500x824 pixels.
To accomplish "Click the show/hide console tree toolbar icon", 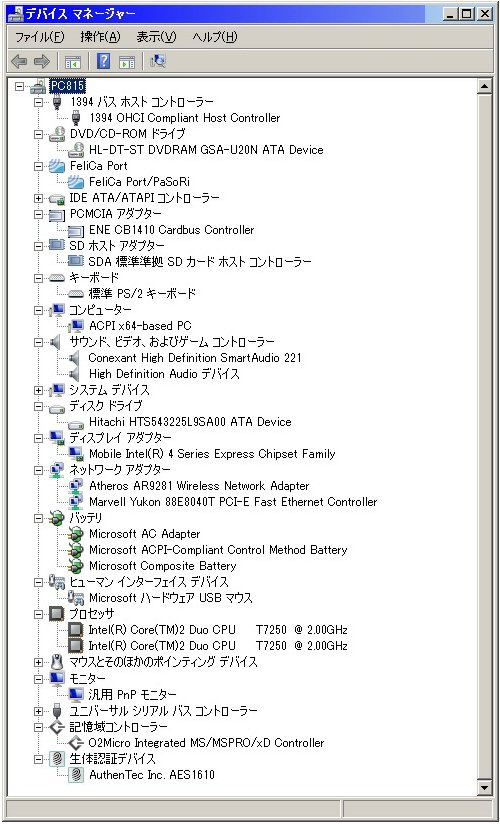I will click(72, 61).
